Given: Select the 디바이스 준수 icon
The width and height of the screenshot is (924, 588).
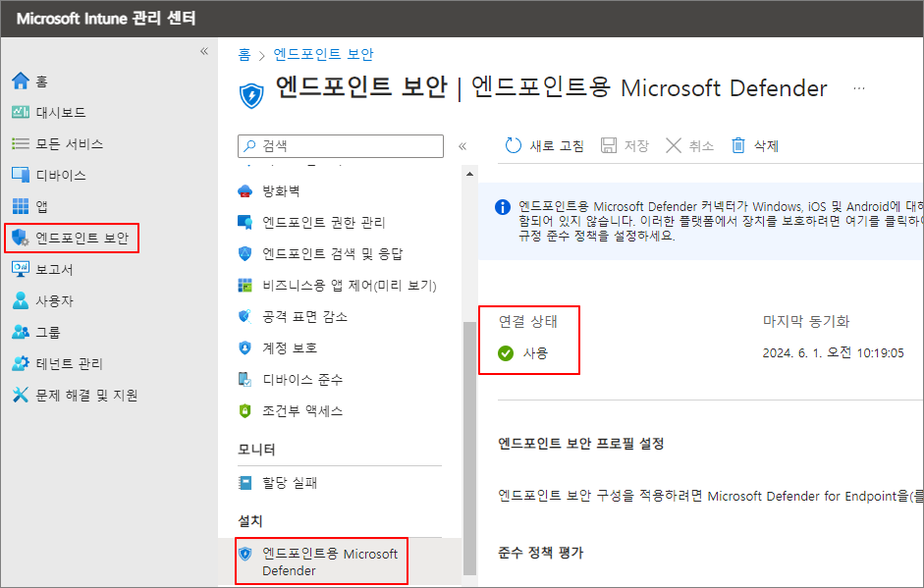Looking at the screenshot, I should (245, 380).
